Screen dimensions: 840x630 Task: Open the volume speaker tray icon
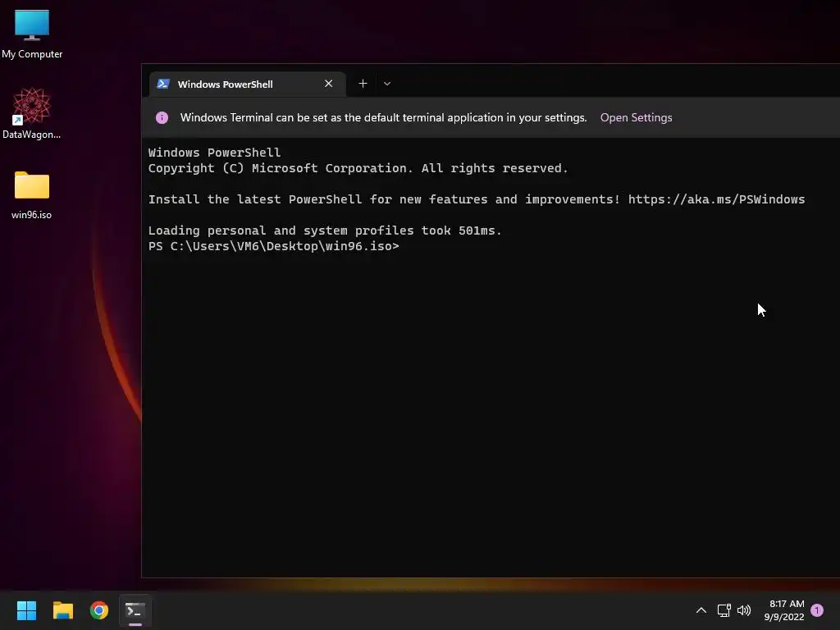(x=744, y=610)
